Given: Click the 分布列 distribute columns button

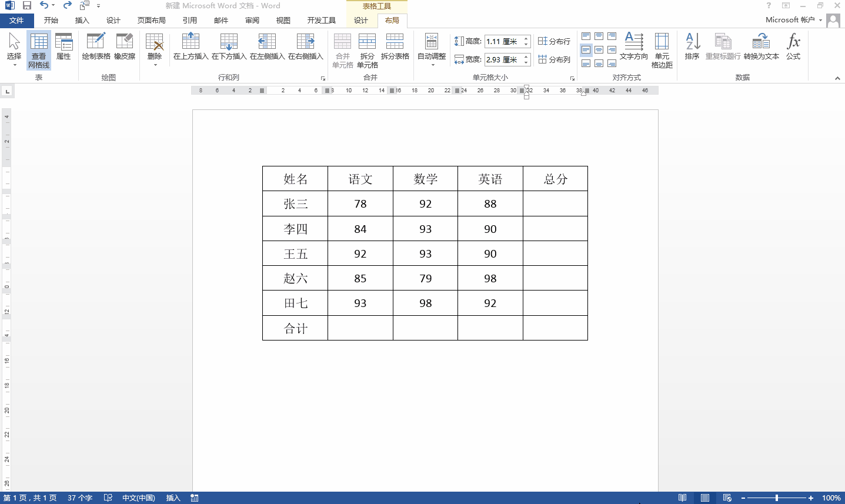Looking at the screenshot, I should [x=554, y=59].
